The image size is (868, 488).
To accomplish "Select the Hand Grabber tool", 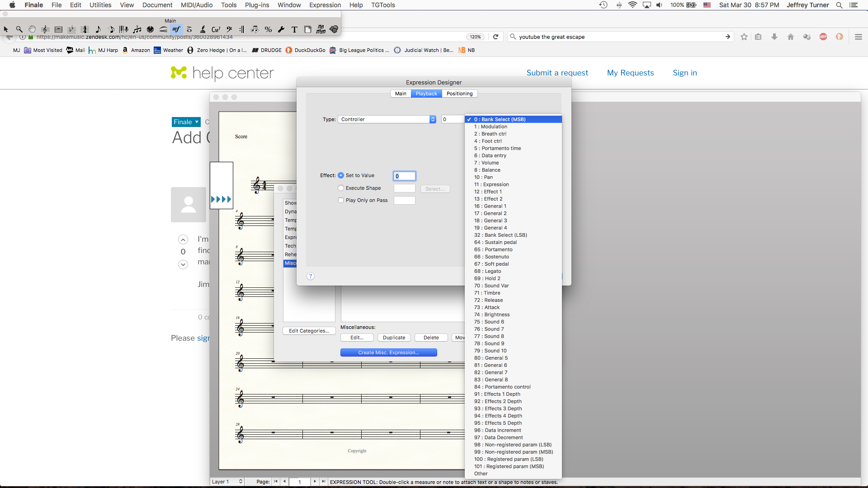I will tap(32, 29).
